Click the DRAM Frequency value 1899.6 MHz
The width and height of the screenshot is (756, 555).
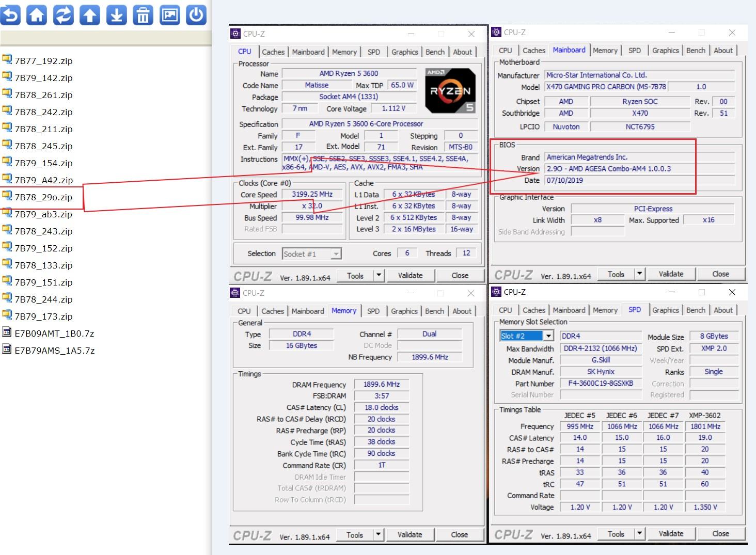(382, 384)
